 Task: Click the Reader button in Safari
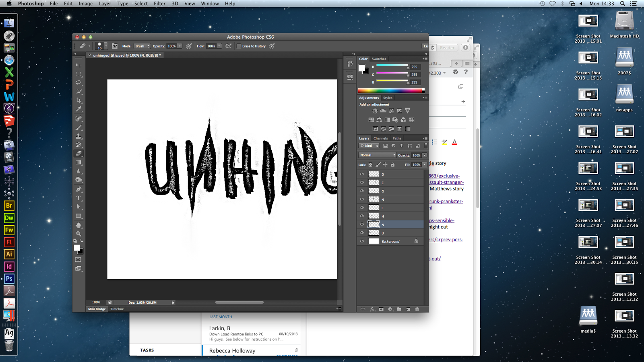[447, 47]
